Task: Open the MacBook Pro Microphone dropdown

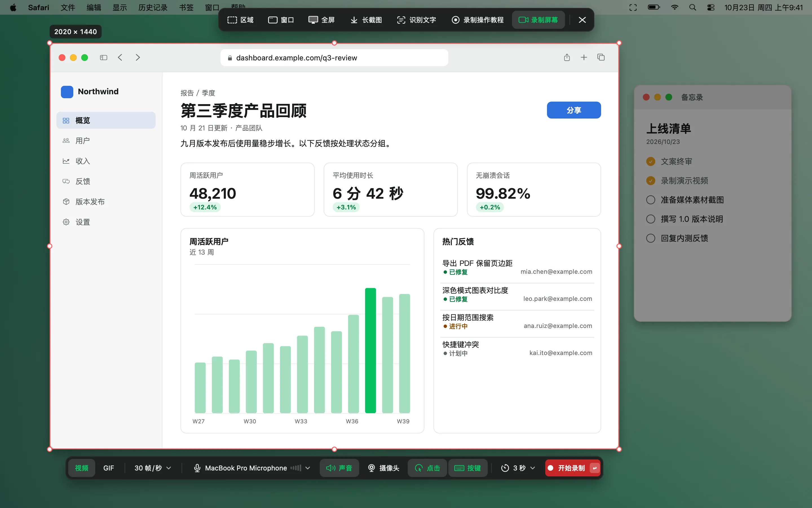Action: (x=252, y=468)
